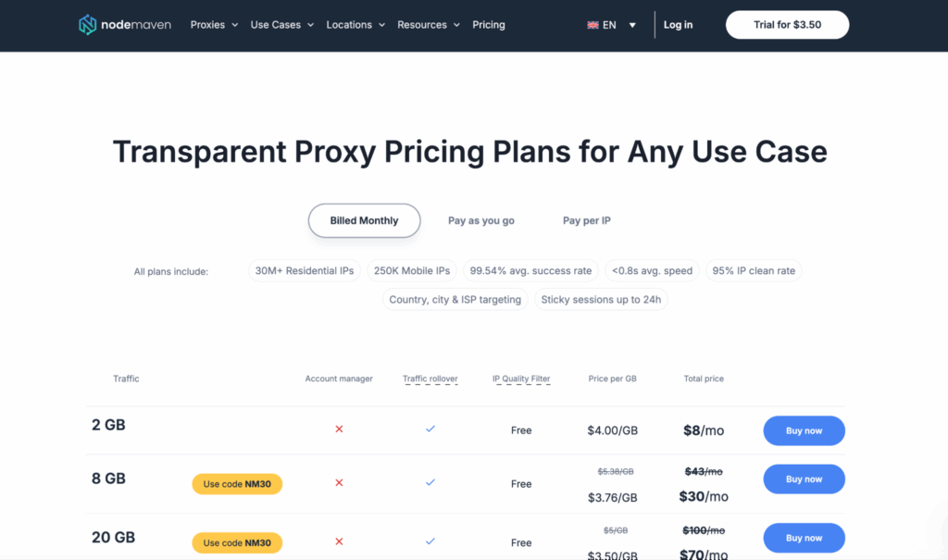Image resolution: width=948 pixels, height=560 pixels.
Task: Click the blue checkmark for 20 GB Traffic rollover
Action: (430, 541)
